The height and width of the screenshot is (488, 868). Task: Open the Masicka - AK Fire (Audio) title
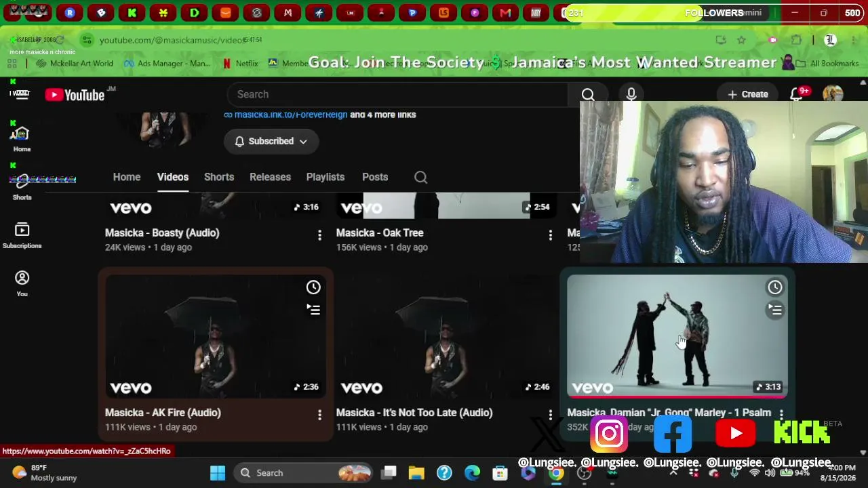tap(163, 412)
